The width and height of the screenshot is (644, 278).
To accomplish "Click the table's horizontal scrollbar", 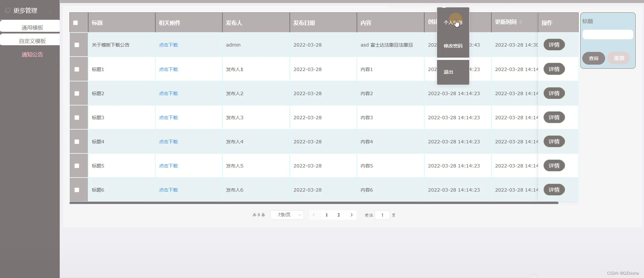I will [314, 203].
